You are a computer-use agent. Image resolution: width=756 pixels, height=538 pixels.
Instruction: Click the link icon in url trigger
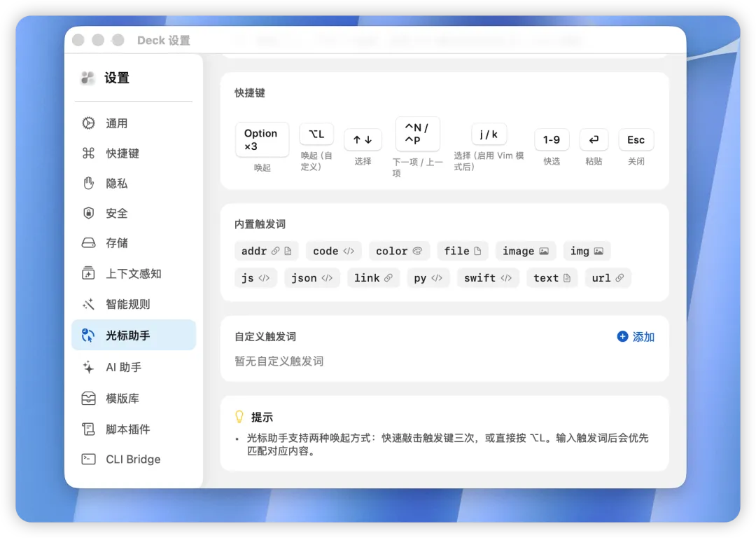tap(619, 277)
